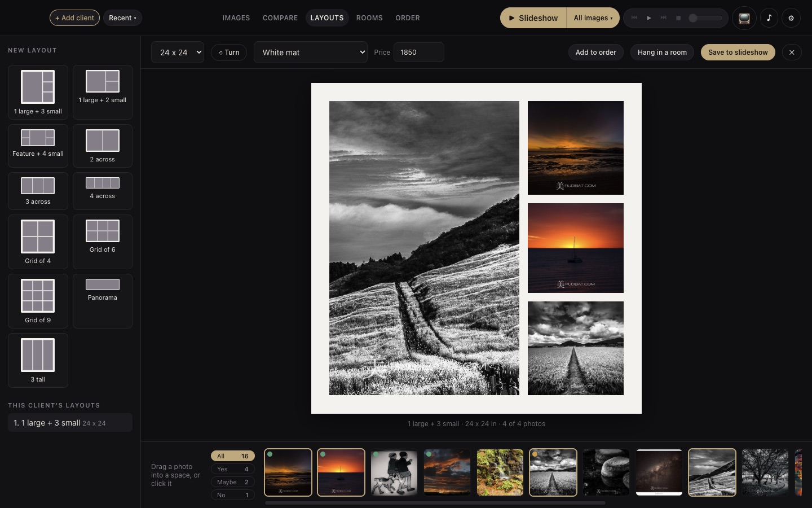The height and width of the screenshot is (508, 812).
Task: Choose the "1 large + 3 small" layout template
Action: tap(38, 92)
